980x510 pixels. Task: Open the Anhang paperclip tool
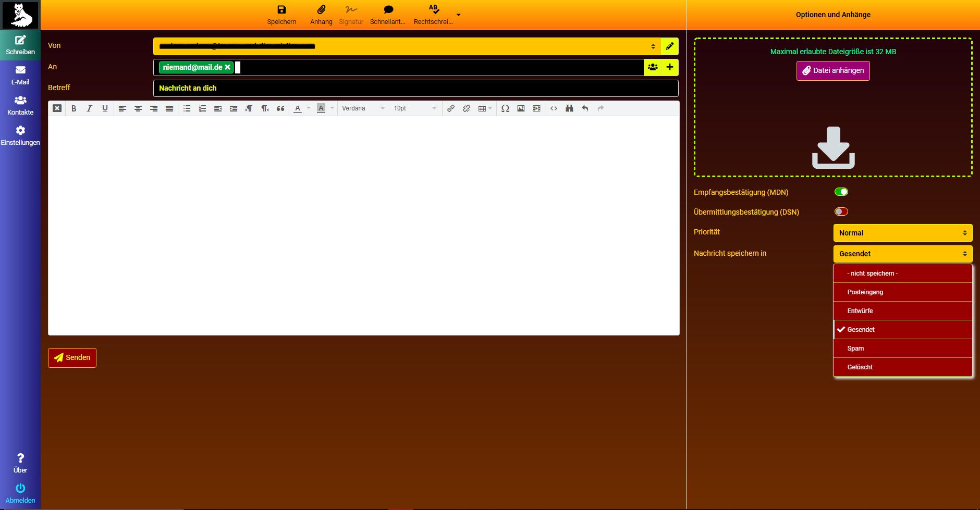pos(321,10)
